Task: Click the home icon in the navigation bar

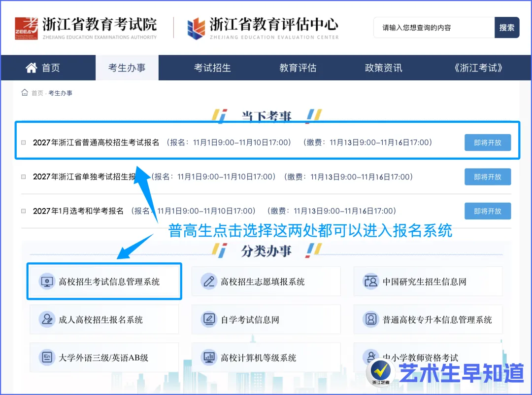Action: point(31,68)
